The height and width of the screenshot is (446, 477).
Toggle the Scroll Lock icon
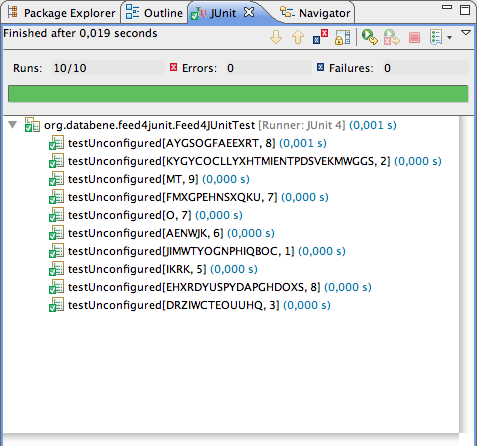click(x=343, y=37)
